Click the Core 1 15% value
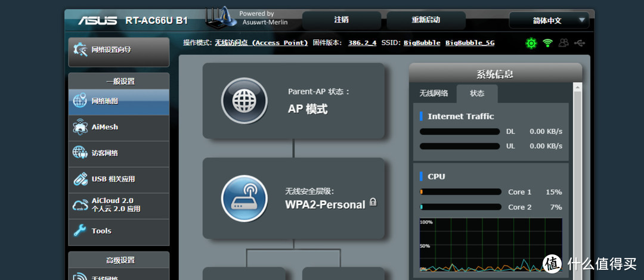644x280 pixels. 553,192
